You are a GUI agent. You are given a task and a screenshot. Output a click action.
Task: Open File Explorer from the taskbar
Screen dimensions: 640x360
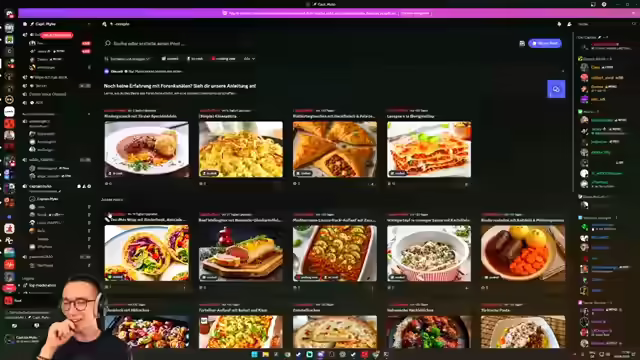pyautogui.click(x=265, y=354)
